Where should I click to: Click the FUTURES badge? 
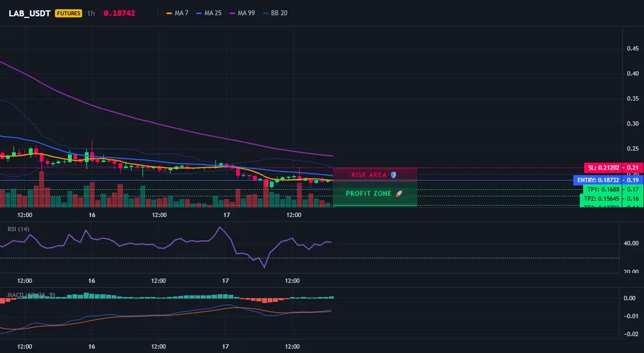pos(69,13)
